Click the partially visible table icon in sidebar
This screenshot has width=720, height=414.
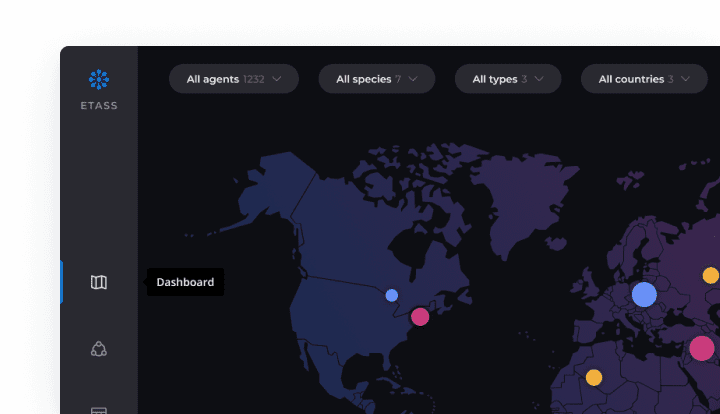coord(99,409)
